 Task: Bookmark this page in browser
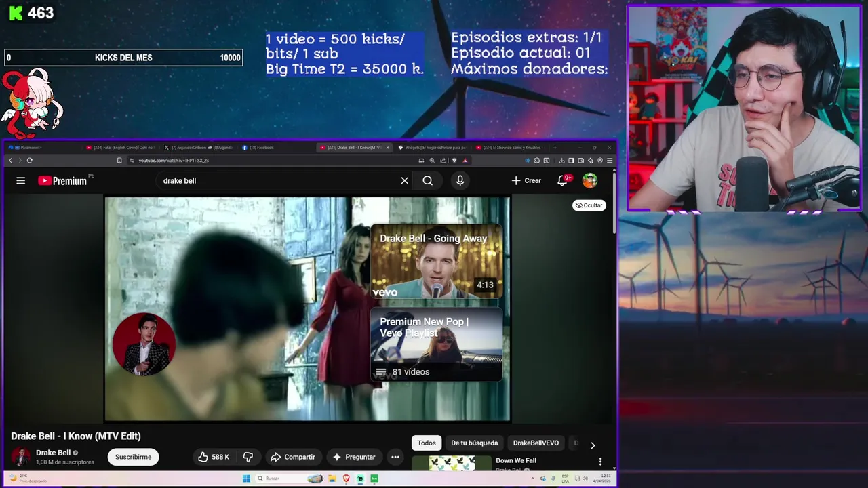119,160
